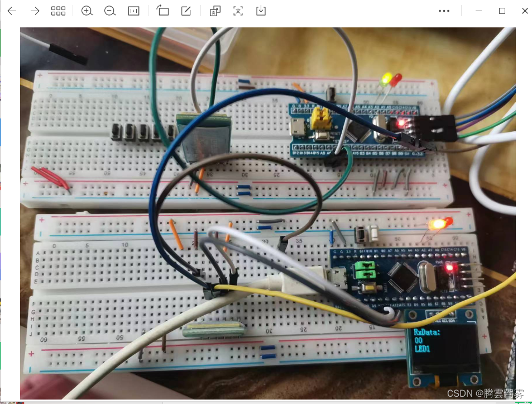Image resolution: width=532 pixels, height=404 pixels.
Task: Zoom out of the image
Action: [110, 10]
